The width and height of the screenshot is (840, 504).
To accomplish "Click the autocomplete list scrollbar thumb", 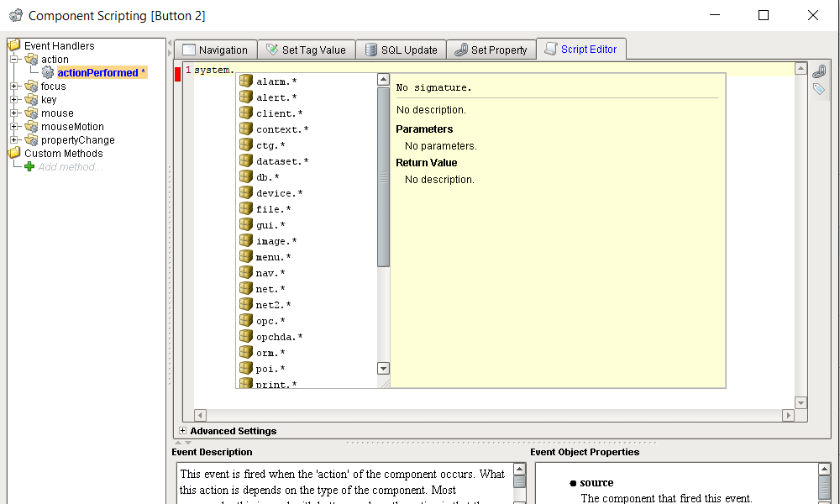I will click(x=383, y=176).
